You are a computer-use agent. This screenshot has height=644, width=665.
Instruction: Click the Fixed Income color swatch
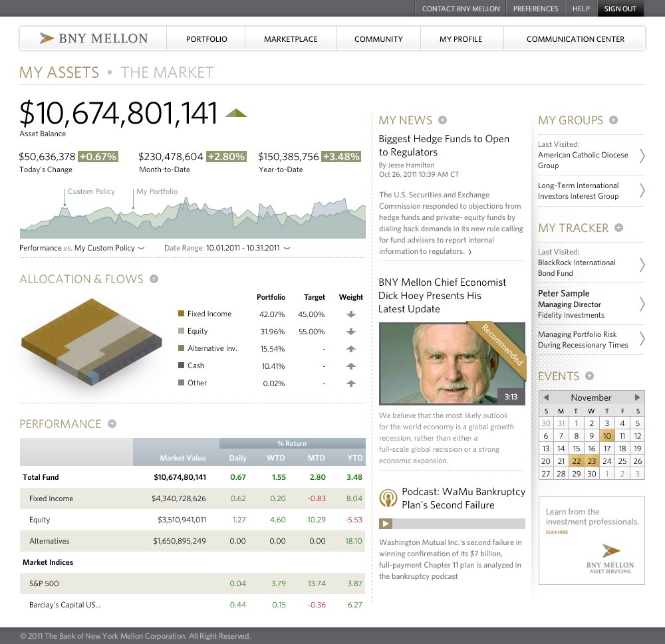click(x=181, y=313)
